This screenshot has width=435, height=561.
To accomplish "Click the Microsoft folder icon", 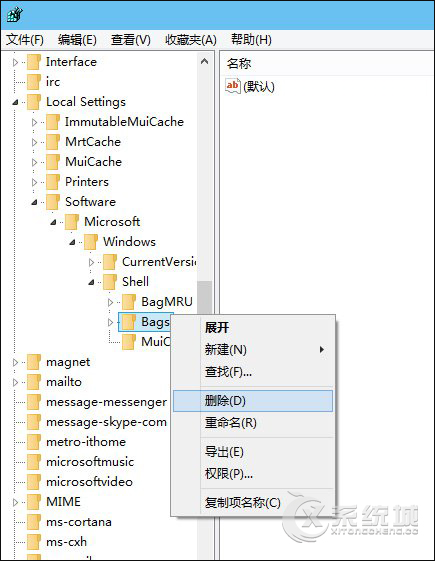I will pyautogui.click(x=72, y=222).
